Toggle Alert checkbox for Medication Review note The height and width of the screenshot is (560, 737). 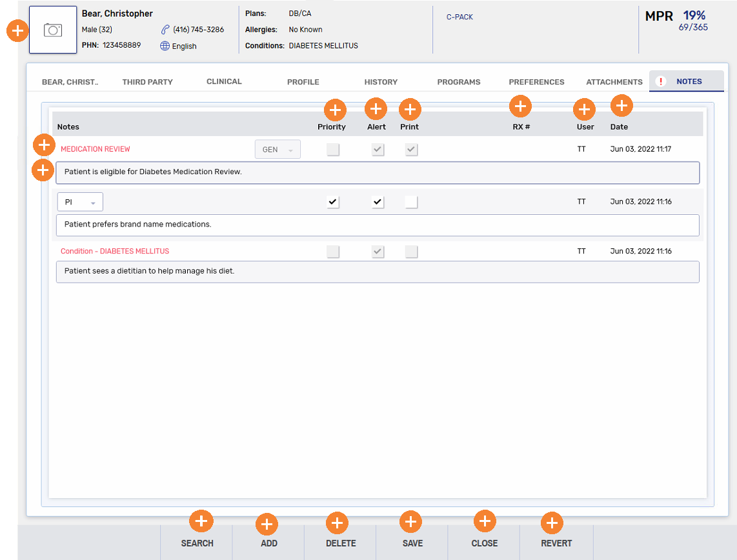point(378,150)
